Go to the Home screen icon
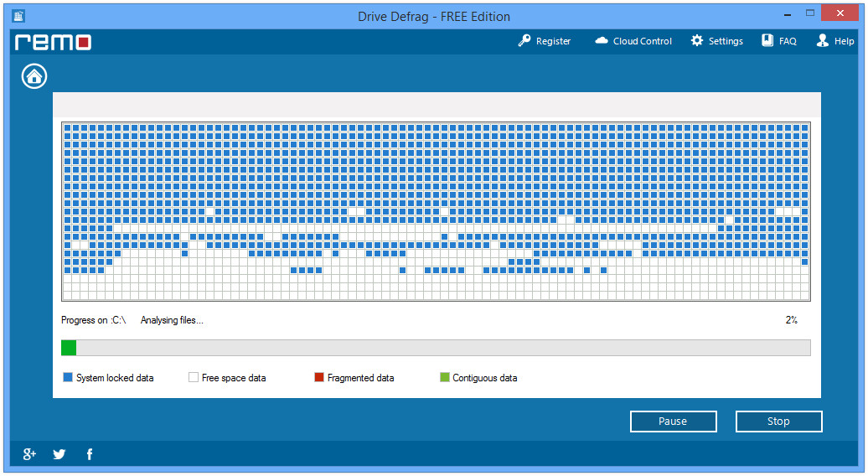 (34, 76)
